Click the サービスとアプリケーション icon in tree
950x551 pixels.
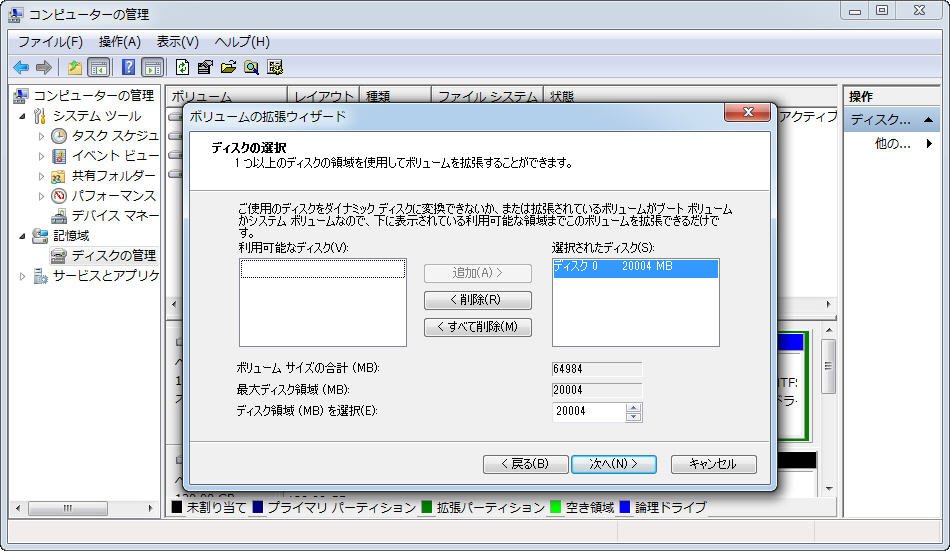(x=40, y=276)
